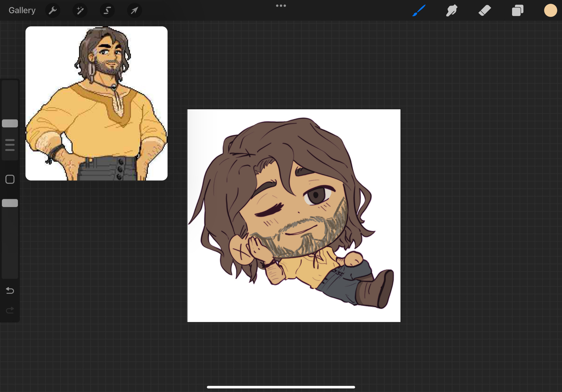The image size is (562, 392).
Task: Open the Adjustments magic wand menu
Action: [80, 10]
